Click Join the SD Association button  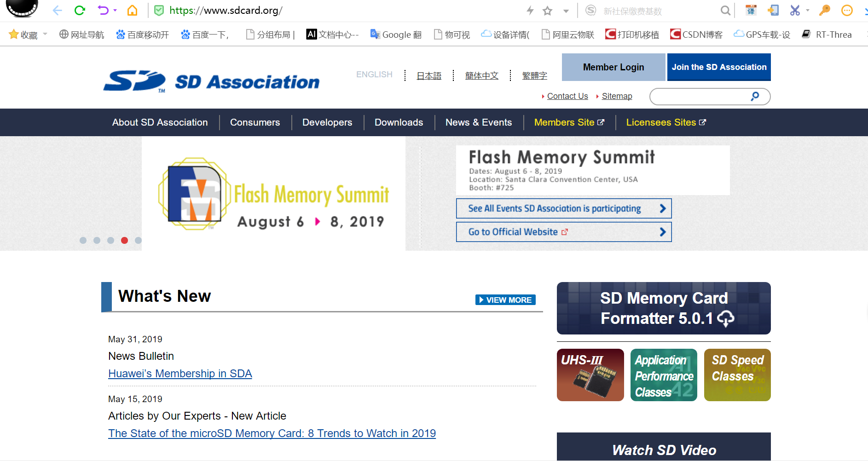pyautogui.click(x=719, y=67)
